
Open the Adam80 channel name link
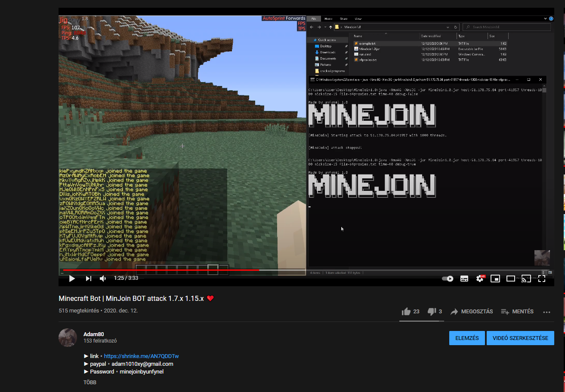93,334
